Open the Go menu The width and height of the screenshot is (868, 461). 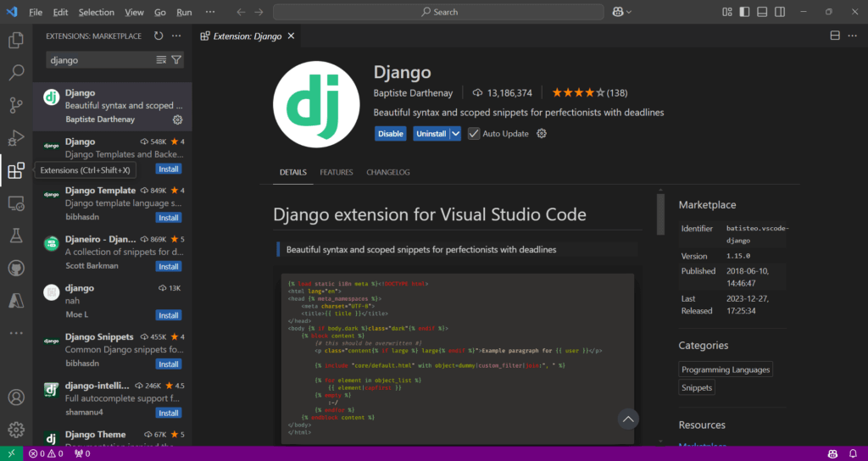coord(160,12)
